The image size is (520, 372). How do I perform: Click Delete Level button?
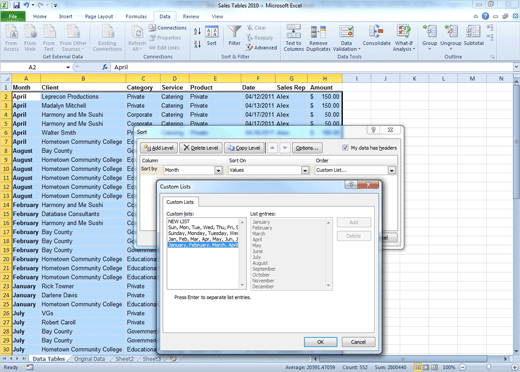tap(201, 148)
